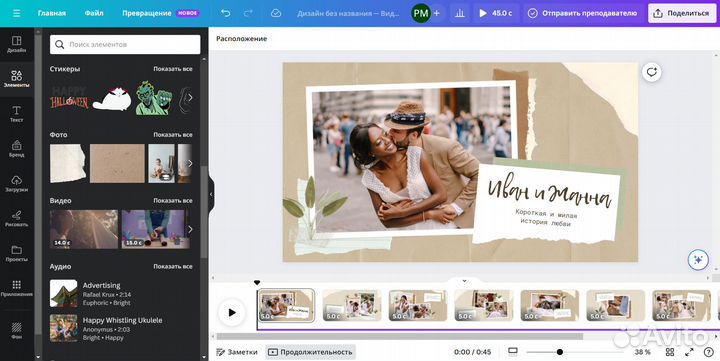720x361 pixels.
Task: Click the zoom slider handle
Action: [x=560, y=352]
